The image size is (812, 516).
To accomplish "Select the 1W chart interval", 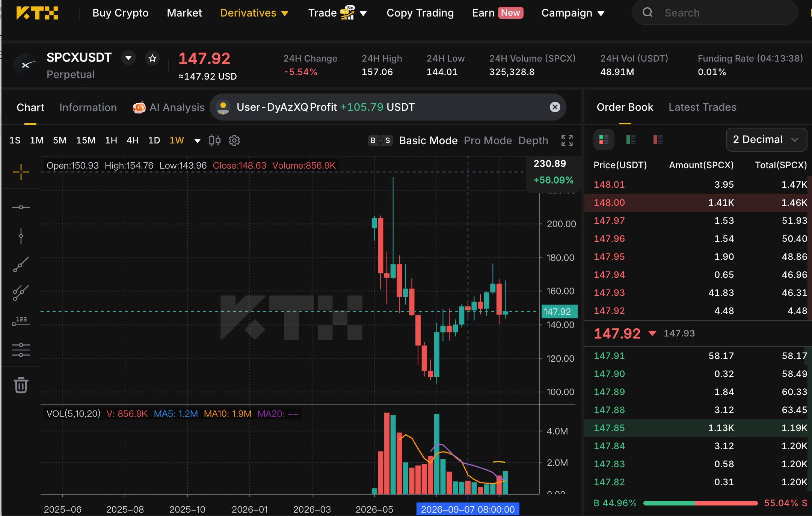I will click(x=177, y=140).
